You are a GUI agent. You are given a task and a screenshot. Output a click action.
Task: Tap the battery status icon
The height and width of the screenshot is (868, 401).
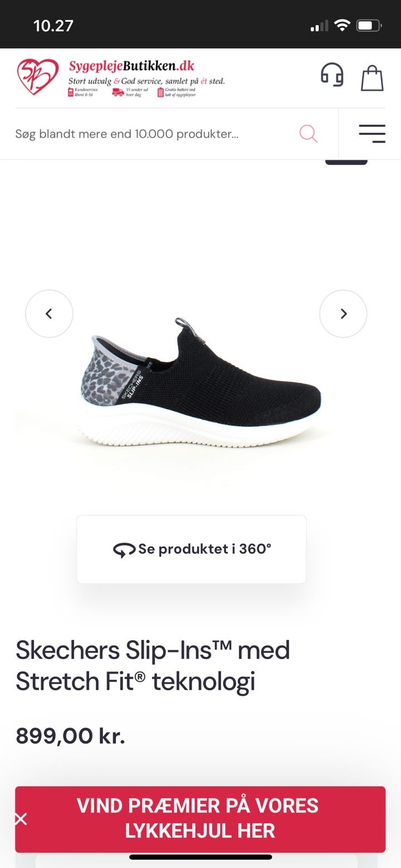(369, 26)
